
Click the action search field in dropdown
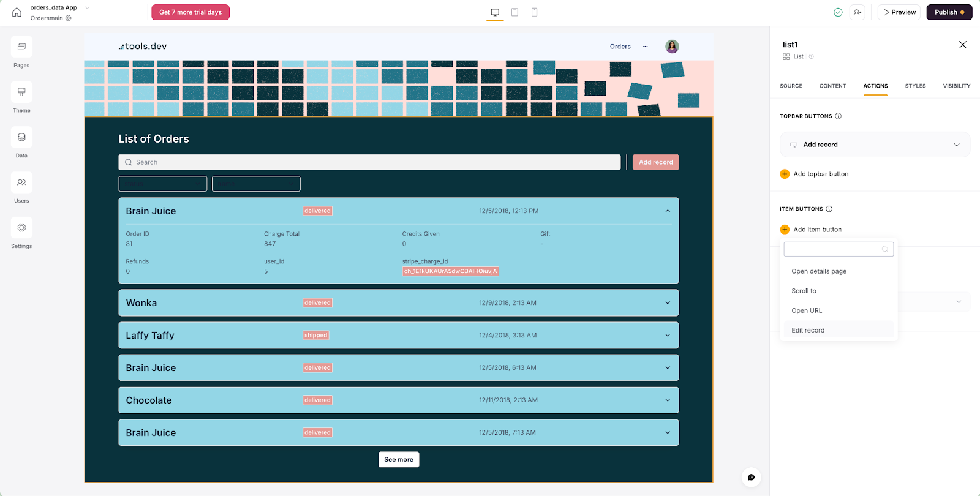[x=839, y=249]
